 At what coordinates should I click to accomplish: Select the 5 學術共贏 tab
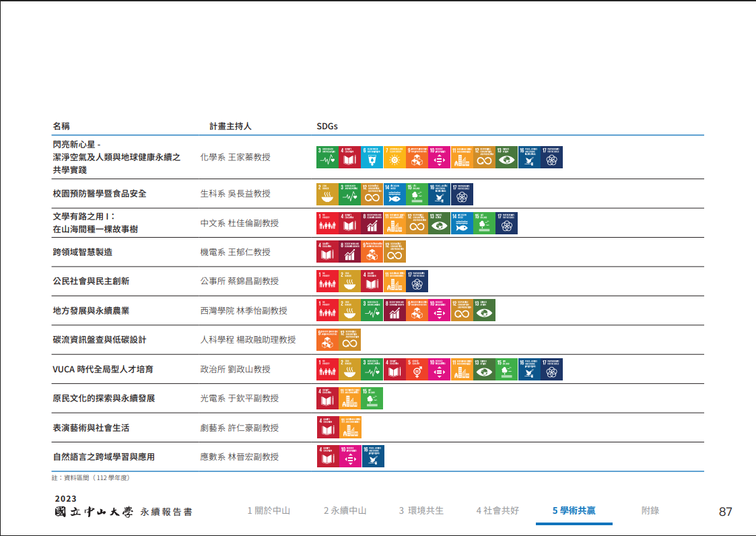[x=574, y=511]
